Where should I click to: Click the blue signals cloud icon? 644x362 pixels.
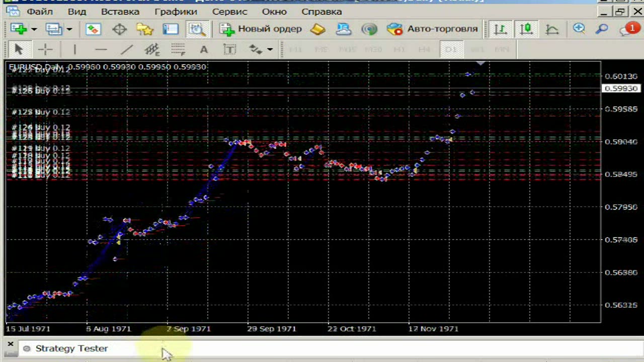click(x=344, y=29)
